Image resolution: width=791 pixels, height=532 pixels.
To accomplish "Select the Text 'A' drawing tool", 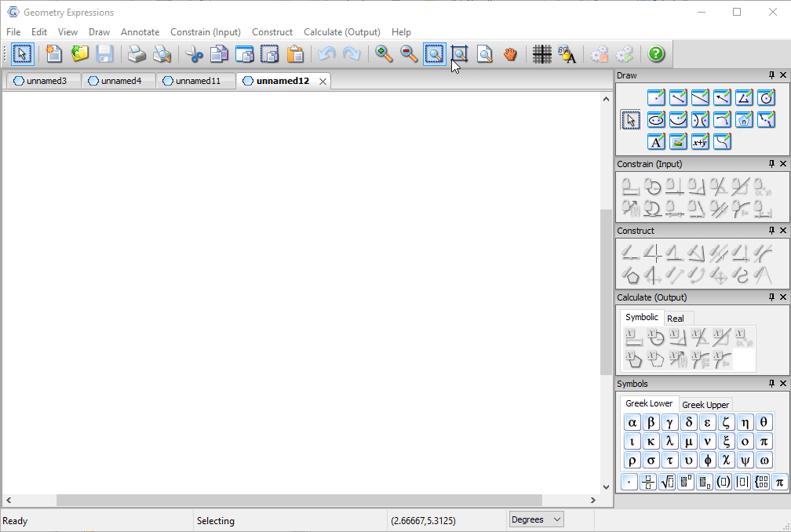I will (x=656, y=142).
